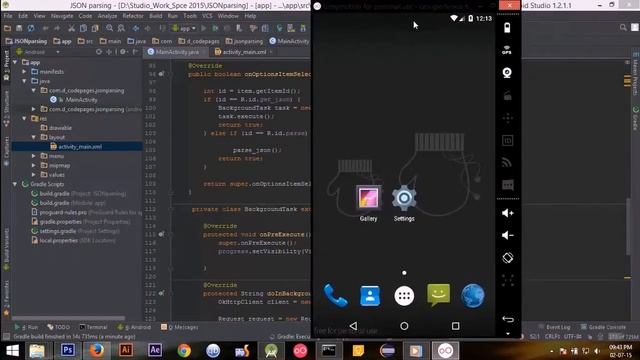640x360 pixels.
Task: Open the Event Log panel
Action: coord(554,327)
